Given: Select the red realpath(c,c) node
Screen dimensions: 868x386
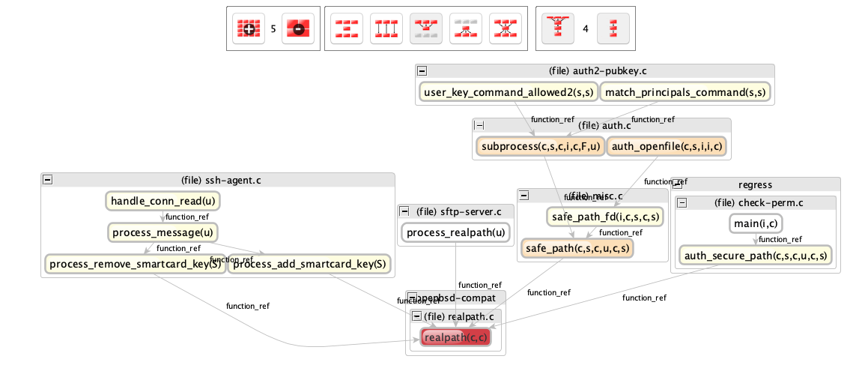Looking at the screenshot, I should click(455, 338).
